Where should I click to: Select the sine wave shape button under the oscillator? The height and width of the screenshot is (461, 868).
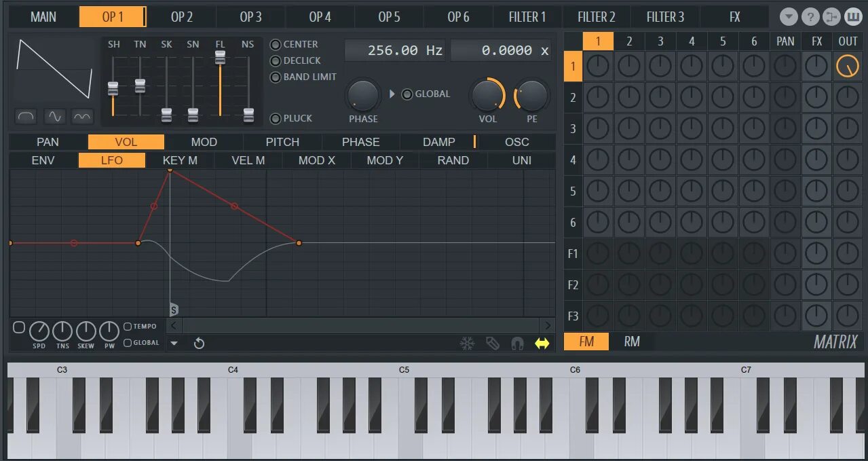pos(54,117)
